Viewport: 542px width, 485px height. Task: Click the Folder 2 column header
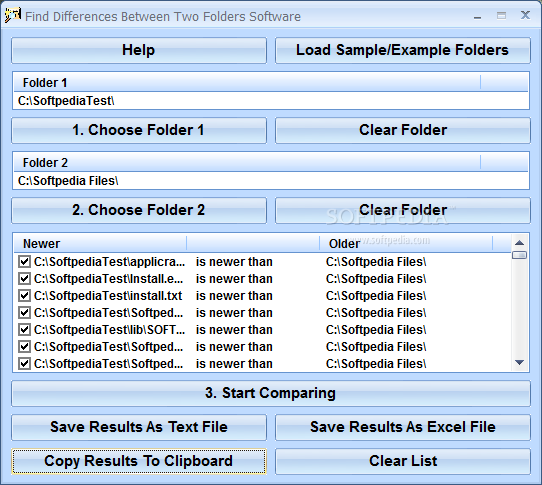247,162
